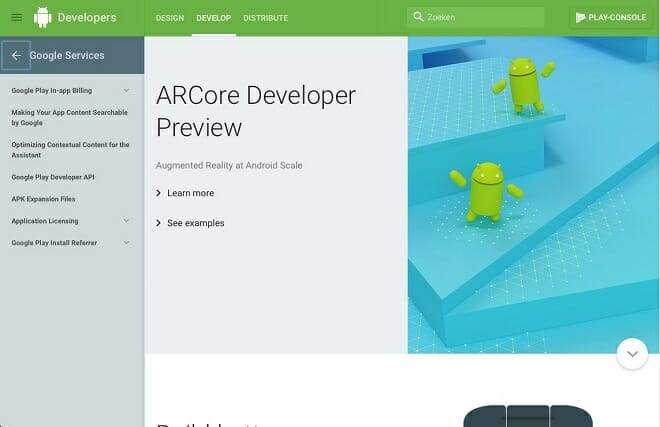Open Application Licensing page

(45, 221)
